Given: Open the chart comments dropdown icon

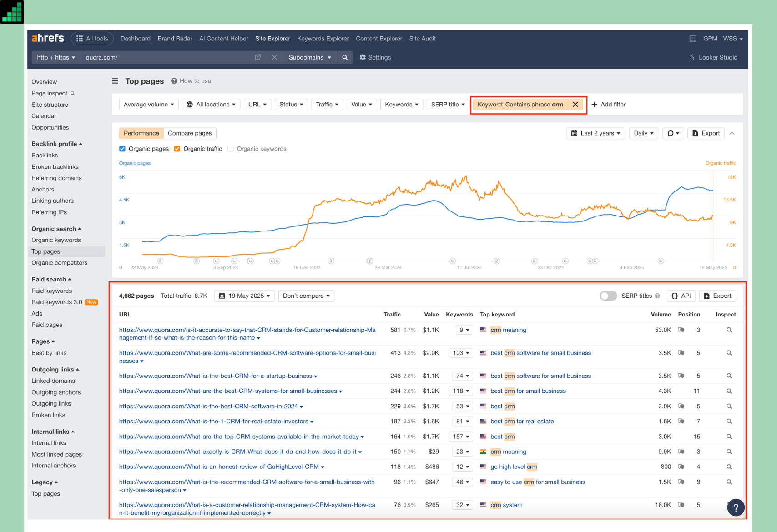Looking at the screenshot, I should click(673, 133).
